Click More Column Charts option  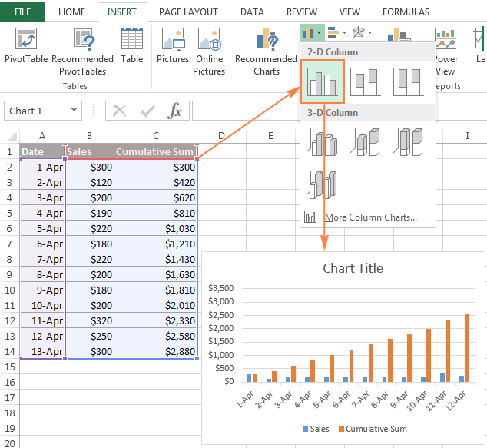[370, 217]
